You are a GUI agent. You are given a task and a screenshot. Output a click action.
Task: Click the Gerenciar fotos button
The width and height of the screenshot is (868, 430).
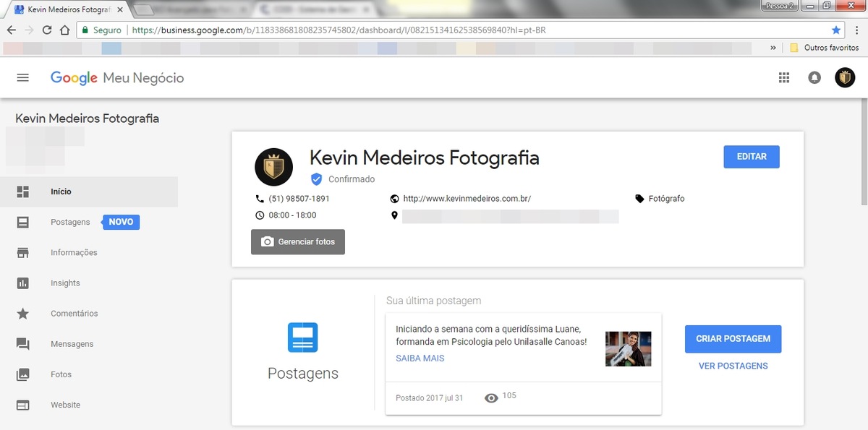pos(298,241)
